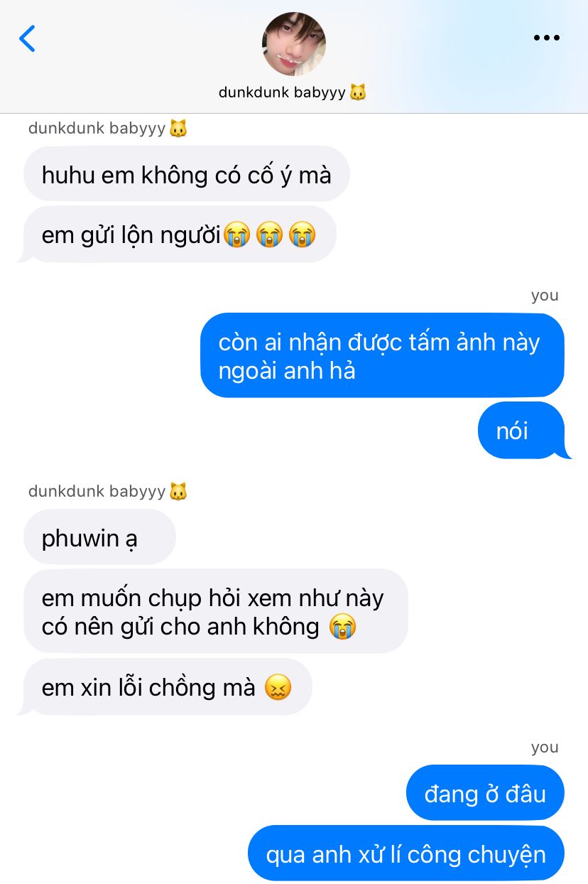Image resolution: width=588 pixels, height=884 pixels.
Task: Select the "huhu em không có cố ý mà" message
Action: (187, 174)
